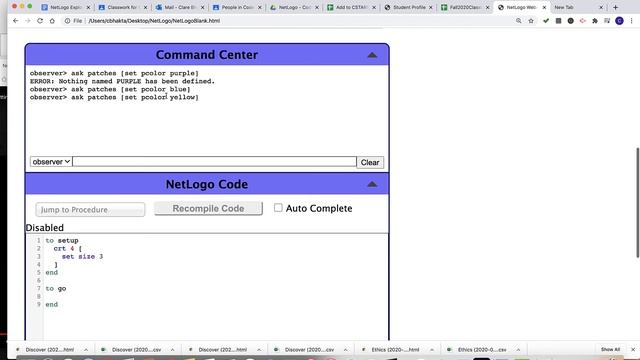Close the NetLogo Web tab
Viewport: 640px width, 360px height.
point(544,7)
